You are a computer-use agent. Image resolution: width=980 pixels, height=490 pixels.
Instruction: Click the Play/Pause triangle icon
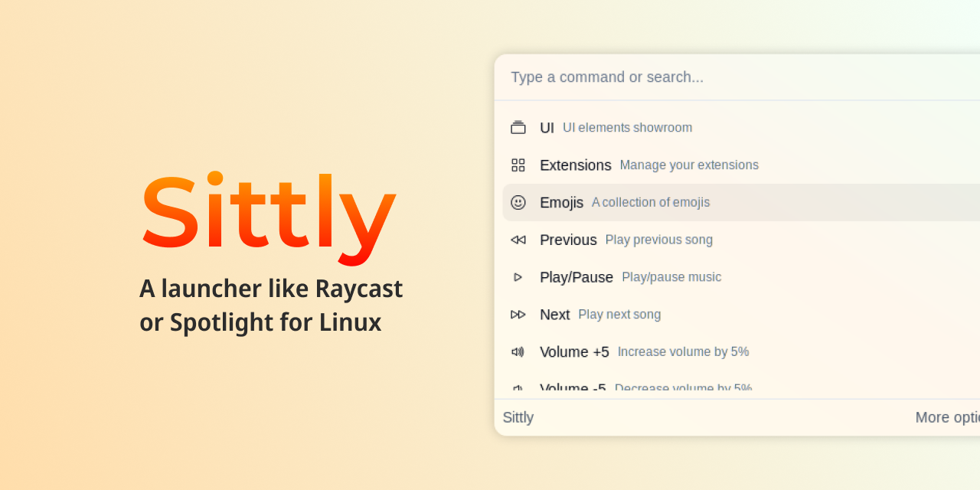pyautogui.click(x=518, y=277)
